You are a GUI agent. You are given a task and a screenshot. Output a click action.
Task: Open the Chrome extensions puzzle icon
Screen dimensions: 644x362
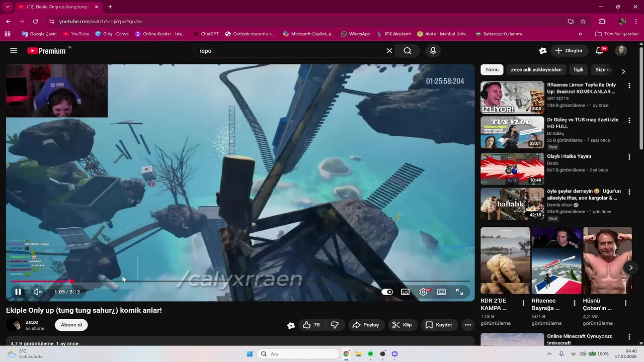602,21
